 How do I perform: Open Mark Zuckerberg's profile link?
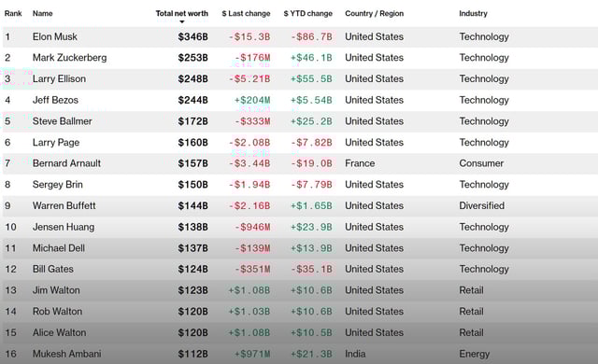69,58
